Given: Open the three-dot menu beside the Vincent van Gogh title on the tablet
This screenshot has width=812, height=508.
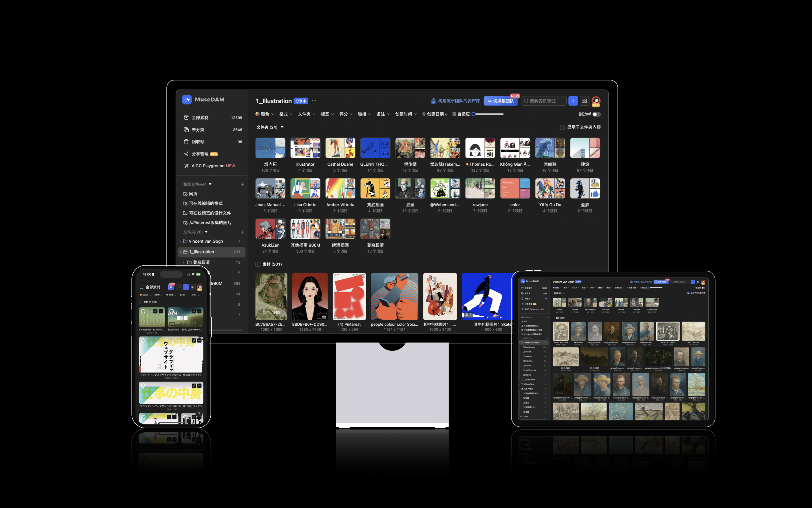Looking at the screenshot, I should click(x=584, y=282).
